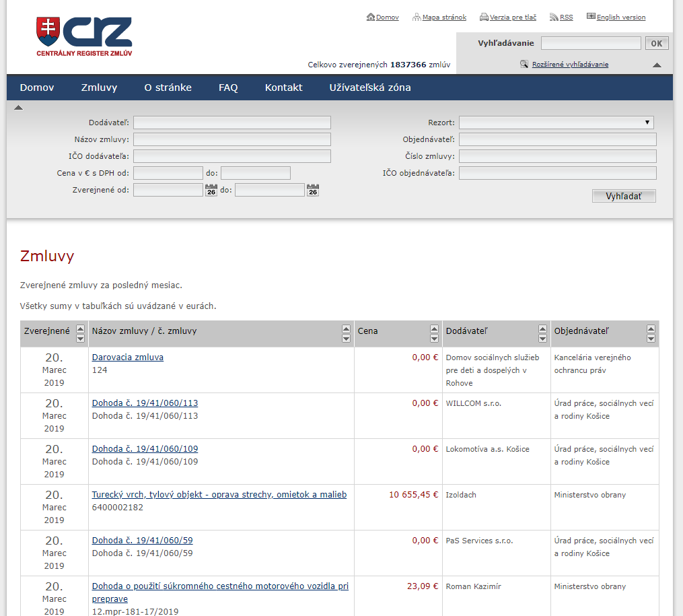Open the RSS text link

click(x=567, y=18)
